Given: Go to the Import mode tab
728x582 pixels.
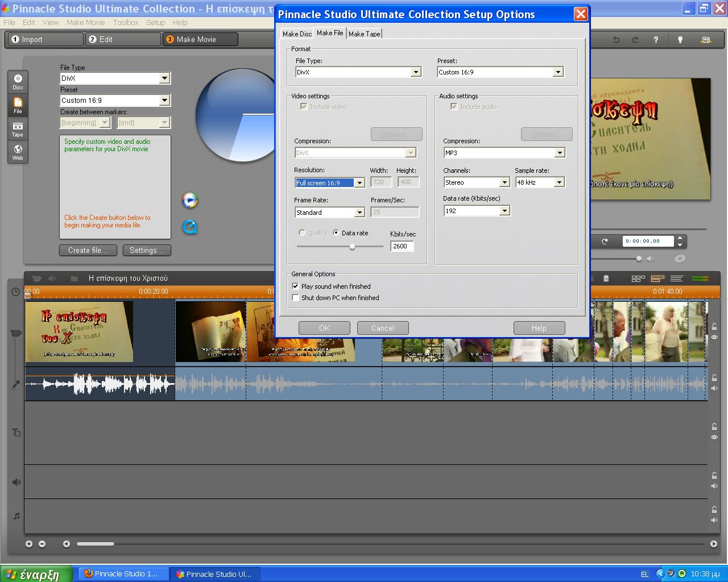Looking at the screenshot, I should click(x=45, y=39).
